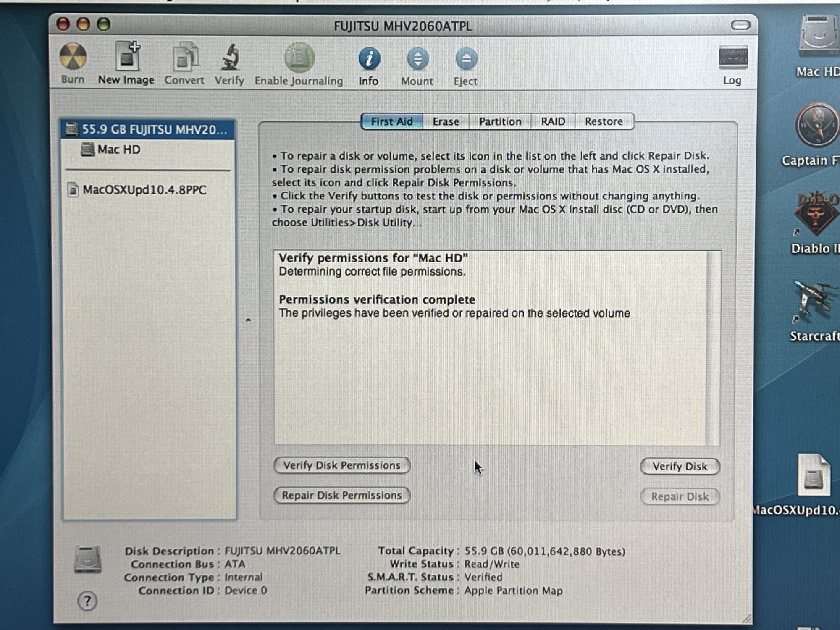Click the Convert toolbar icon
840x630 pixels.
pos(185,58)
